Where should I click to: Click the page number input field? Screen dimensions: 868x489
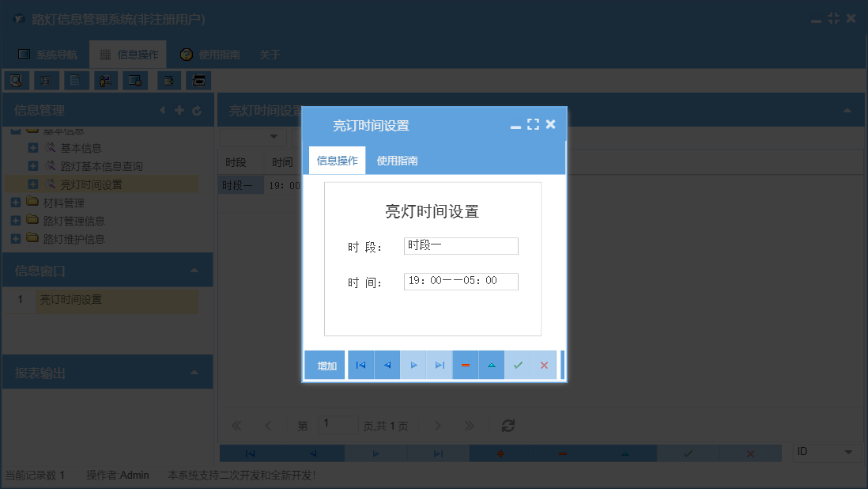(x=338, y=425)
